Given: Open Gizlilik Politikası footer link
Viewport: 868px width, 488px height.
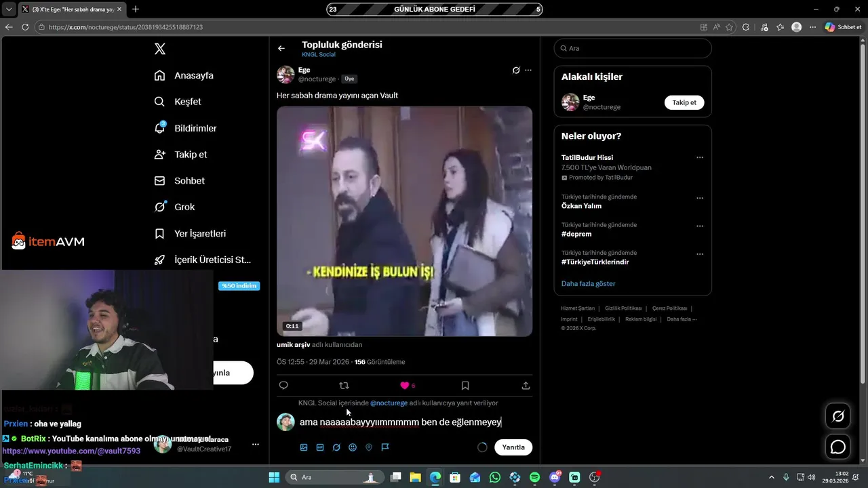Looking at the screenshot, I should coord(623,308).
